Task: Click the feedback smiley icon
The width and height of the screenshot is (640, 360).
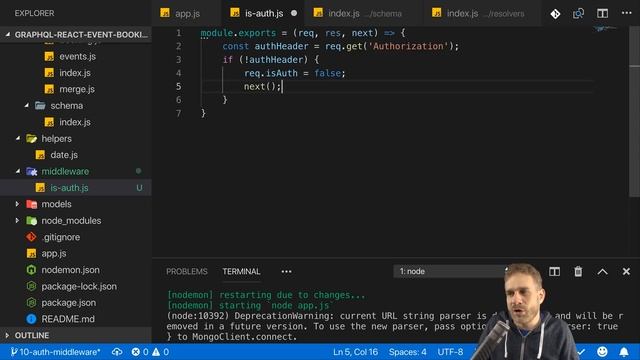Action: click(x=602, y=352)
